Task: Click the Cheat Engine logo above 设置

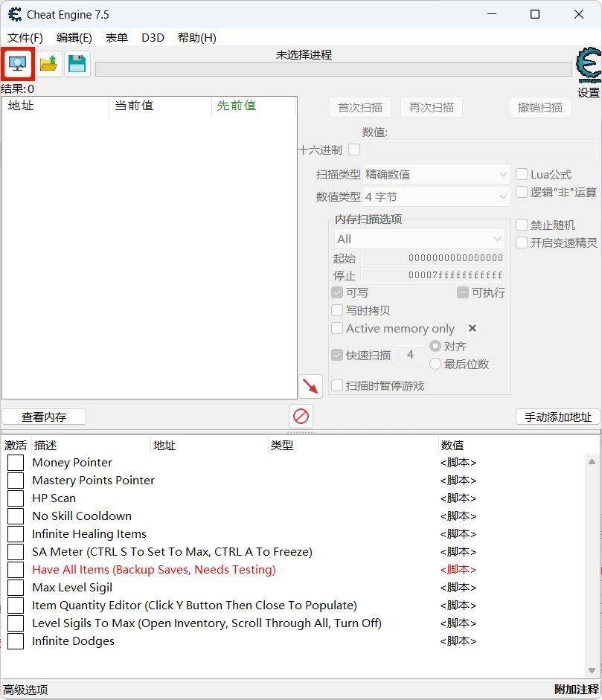Action: (x=588, y=65)
